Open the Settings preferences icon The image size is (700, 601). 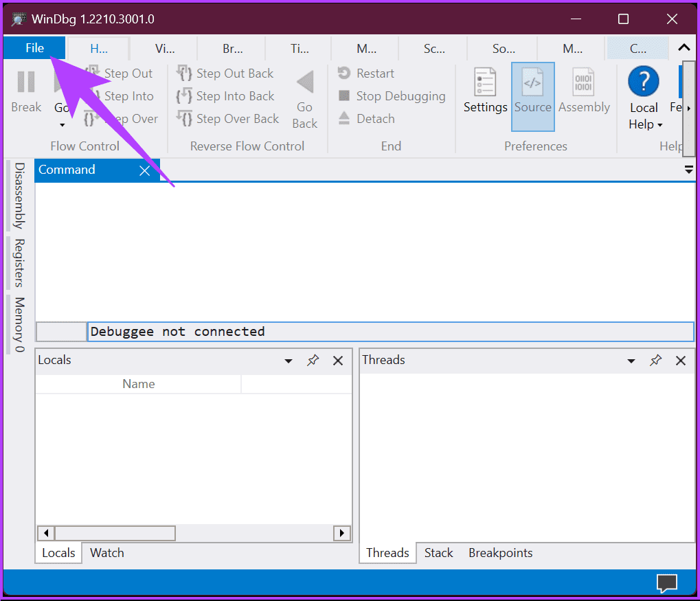485,82
